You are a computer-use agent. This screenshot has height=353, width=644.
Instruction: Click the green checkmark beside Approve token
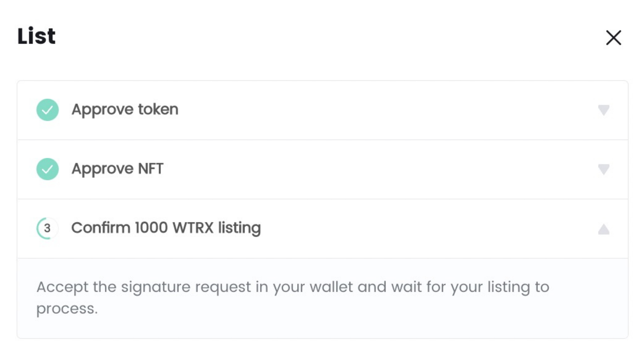48,110
